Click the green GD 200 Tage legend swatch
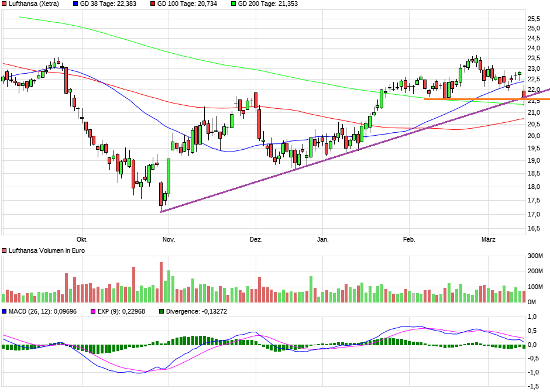 click(233, 4)
